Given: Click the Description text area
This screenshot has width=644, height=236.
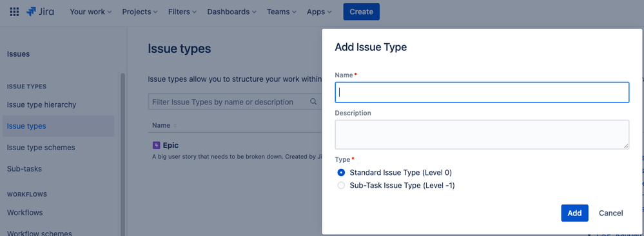Looking at the screenshot, I should coord(482,135).
